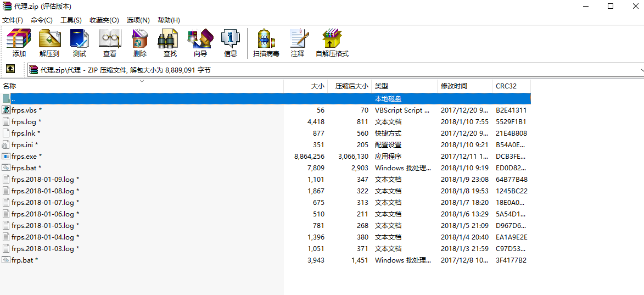
Task: Click the VBScript Script type cell
Action: 402,110
